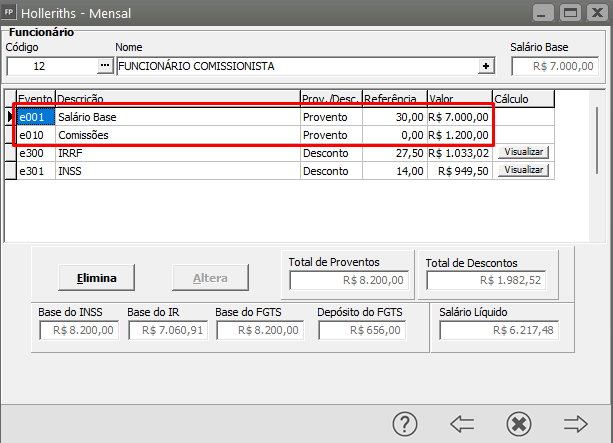
Task: Open employee lookup with the ellipsis button
Action: pos(105,66)
